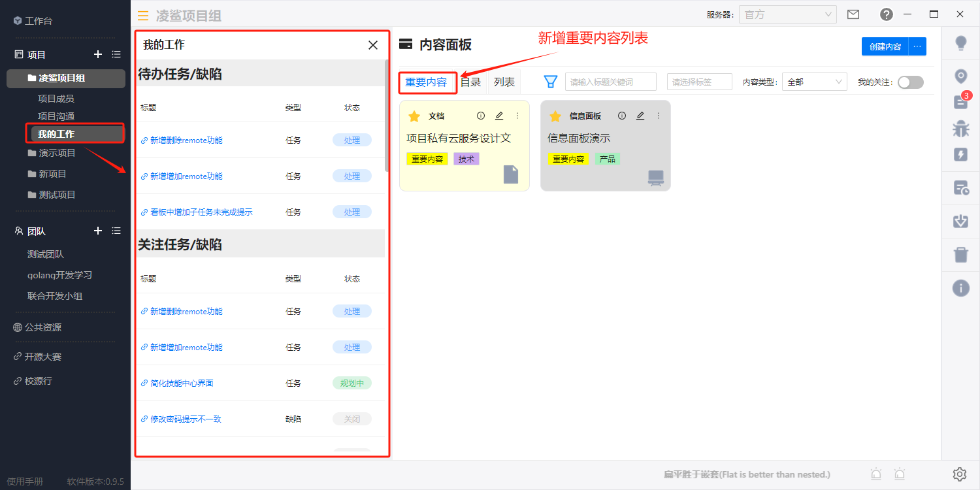Click the edit pencil on the 文档 card
The image size is (980, 490).
pyautogui.click(x=499, y=116)
